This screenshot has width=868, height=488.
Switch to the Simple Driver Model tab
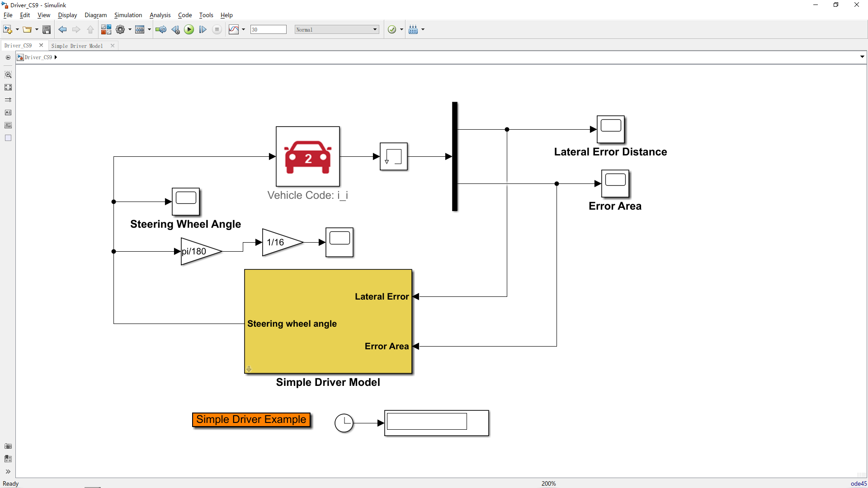(77, 45)
